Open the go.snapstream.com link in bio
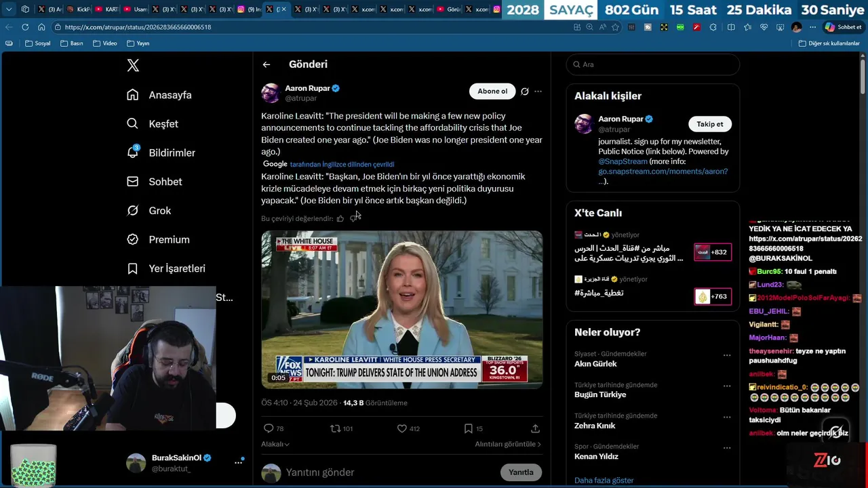 click(x=663, y=171)
